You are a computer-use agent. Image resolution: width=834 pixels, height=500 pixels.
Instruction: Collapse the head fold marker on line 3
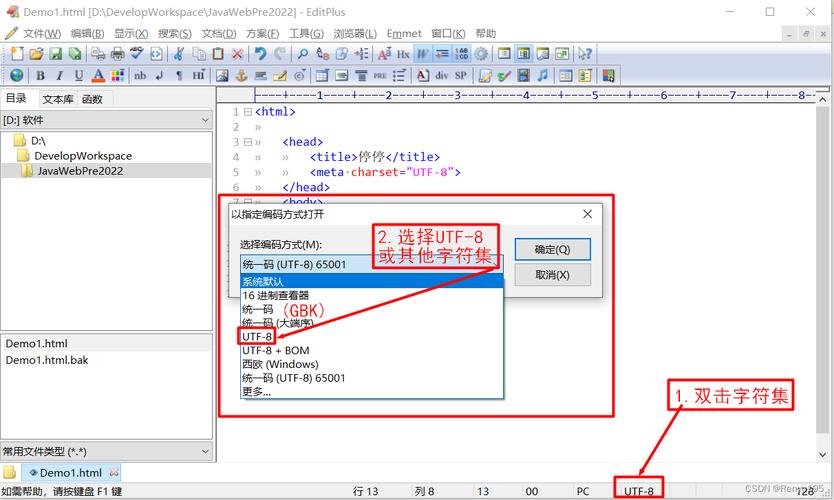[x=247, y=142]
